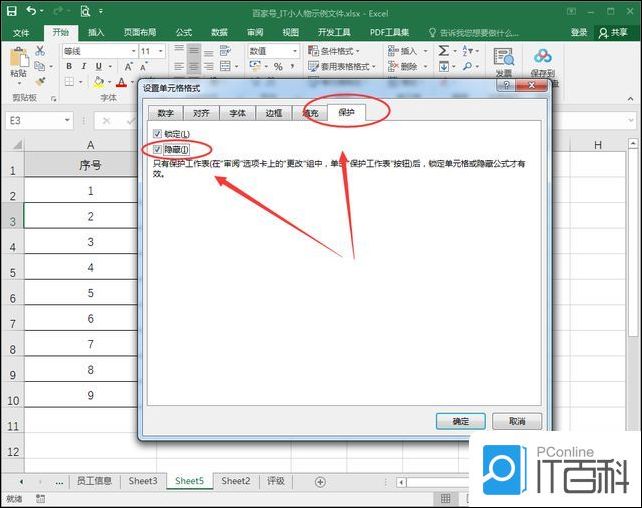Open the 对齐 tab in the dialog
This screenshot has height=508, width=642.
(x=201, y=113)
